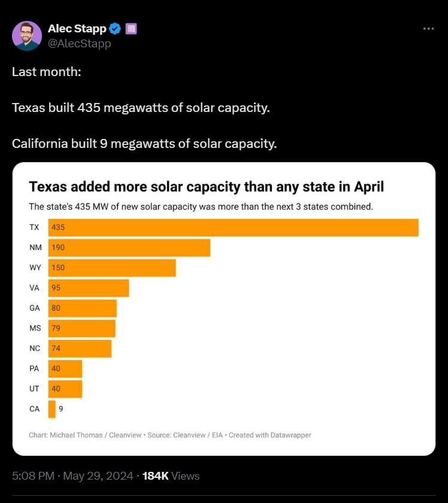Click the NM bar labeled 190
Screen dimensions: 448x503
coord(129,248)
